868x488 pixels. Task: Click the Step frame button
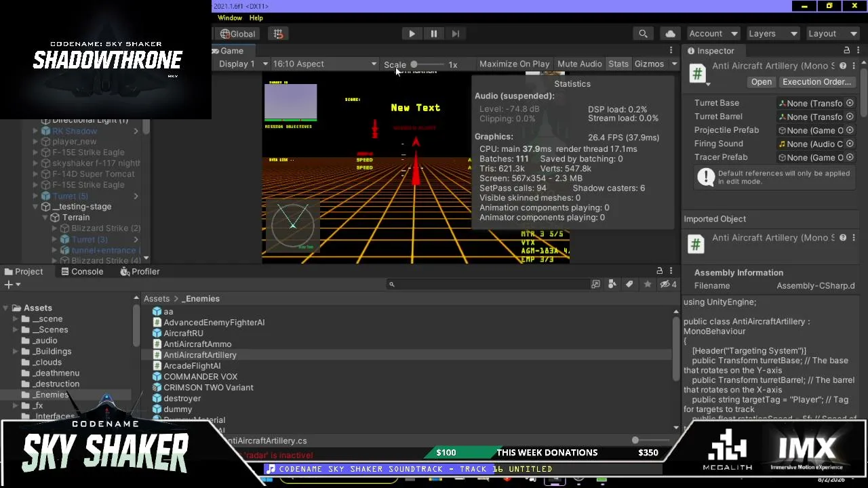pyautogui.click(x=456, y=33)
